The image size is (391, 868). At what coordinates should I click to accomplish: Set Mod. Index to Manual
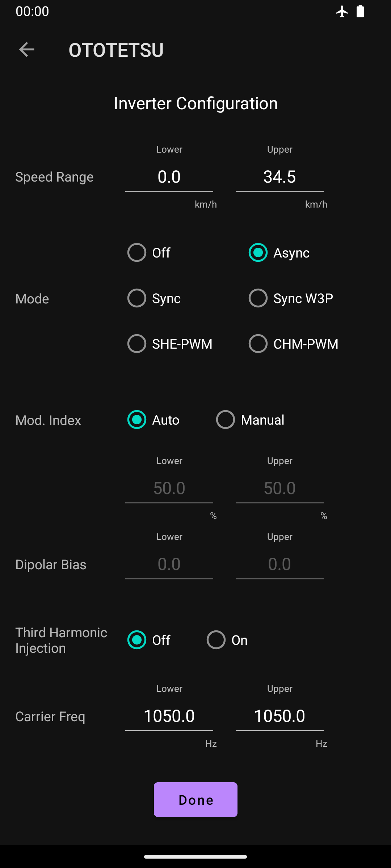[226, 420]
